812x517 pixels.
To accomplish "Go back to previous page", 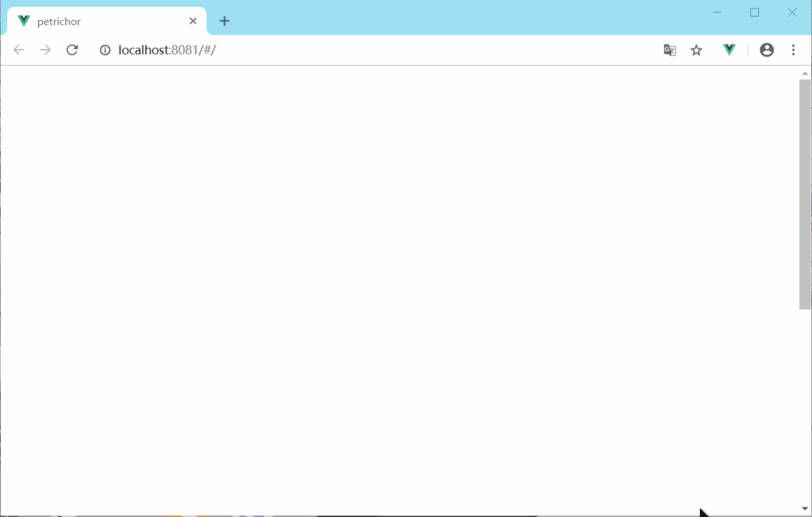I will (19, 50).
